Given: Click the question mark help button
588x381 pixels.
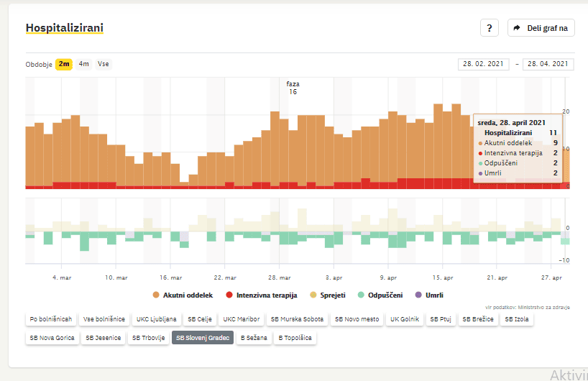Looking at the screenshot, I should (490, 28).
